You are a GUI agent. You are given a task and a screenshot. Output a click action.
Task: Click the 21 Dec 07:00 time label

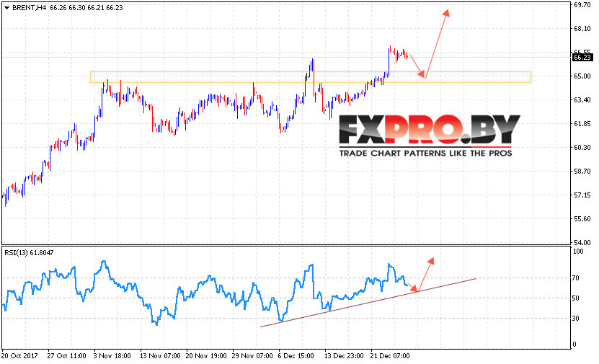(x=390, y=356)
